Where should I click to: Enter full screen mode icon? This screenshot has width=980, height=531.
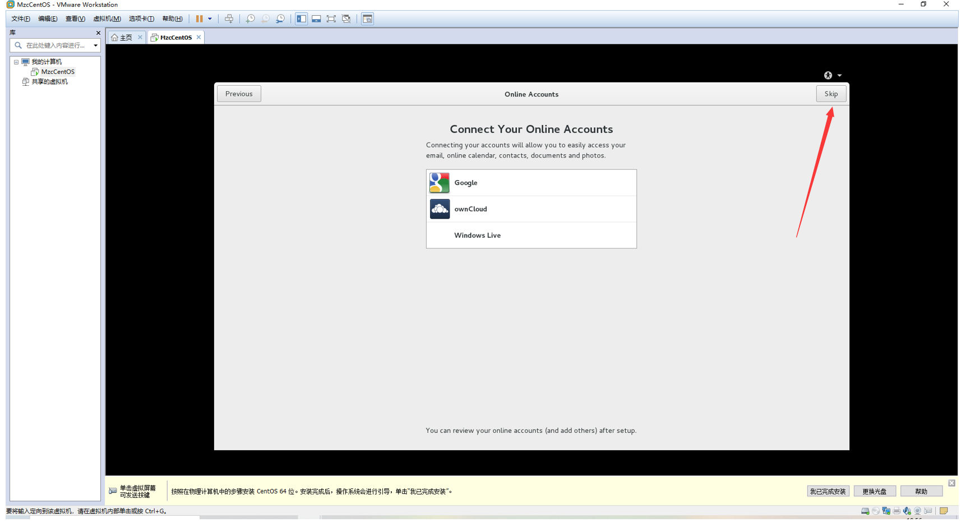331,19
